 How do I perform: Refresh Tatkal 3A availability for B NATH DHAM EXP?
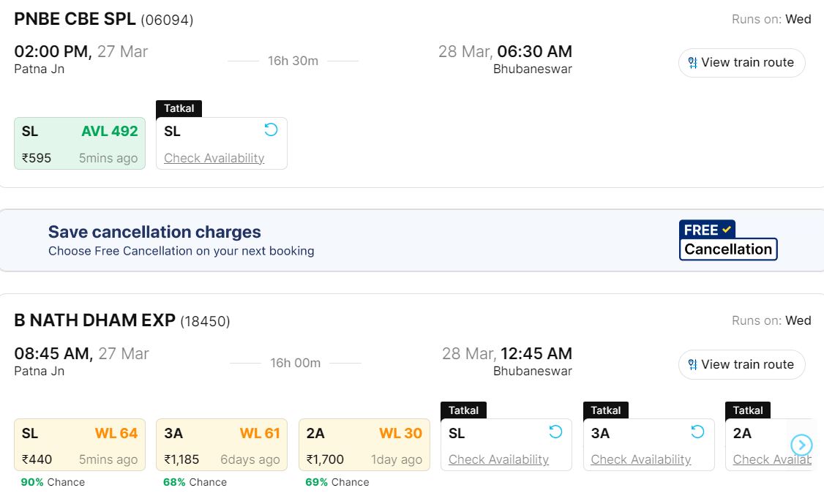(697, 432)
